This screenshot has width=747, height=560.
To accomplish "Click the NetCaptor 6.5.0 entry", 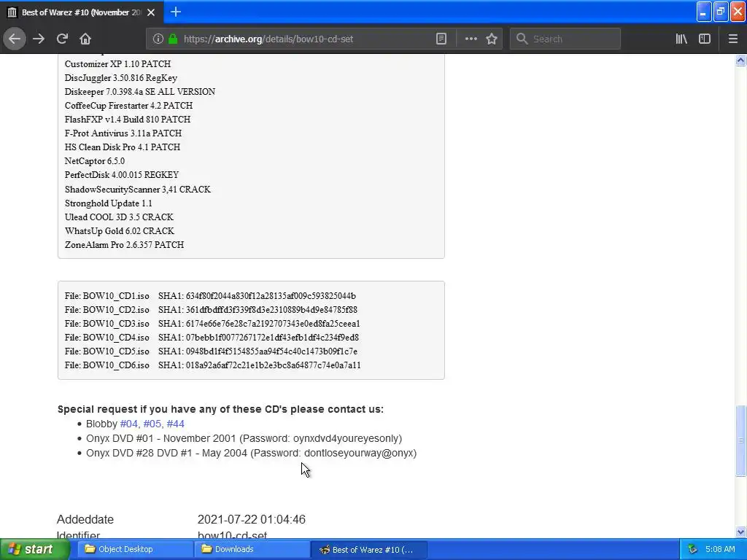I will (x=95, y=160).
